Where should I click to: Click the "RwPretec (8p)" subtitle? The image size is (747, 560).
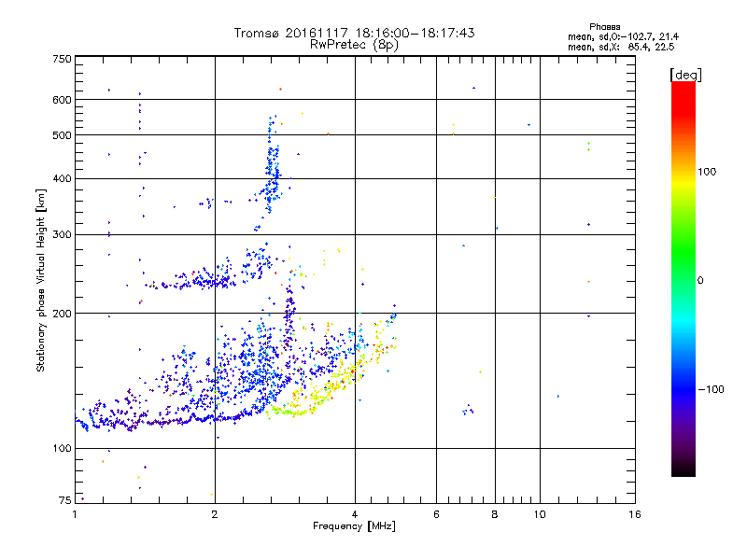click(354, 45)
